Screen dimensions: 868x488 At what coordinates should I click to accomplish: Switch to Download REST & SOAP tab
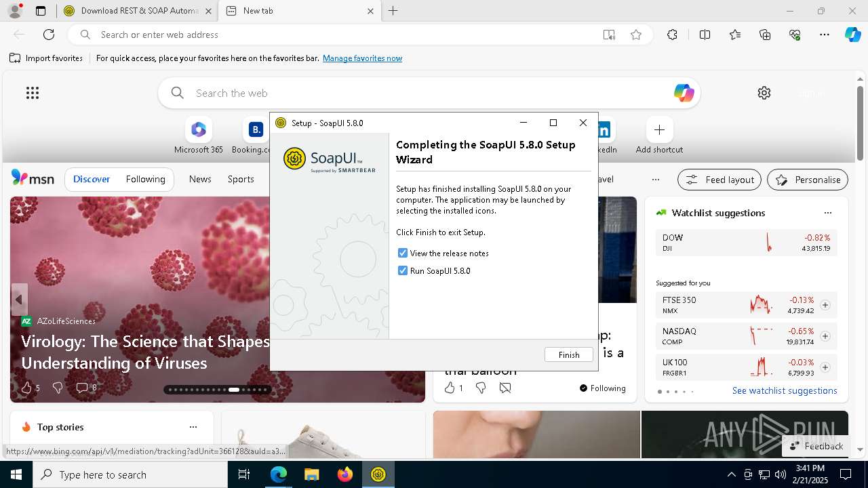coord(138,11)
